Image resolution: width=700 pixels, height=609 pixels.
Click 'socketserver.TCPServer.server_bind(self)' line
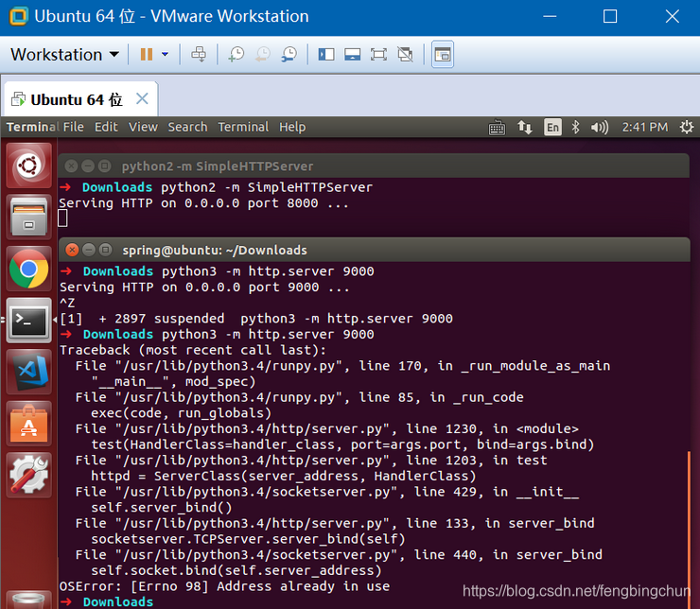pyautogui.click(x=248, y=539)
